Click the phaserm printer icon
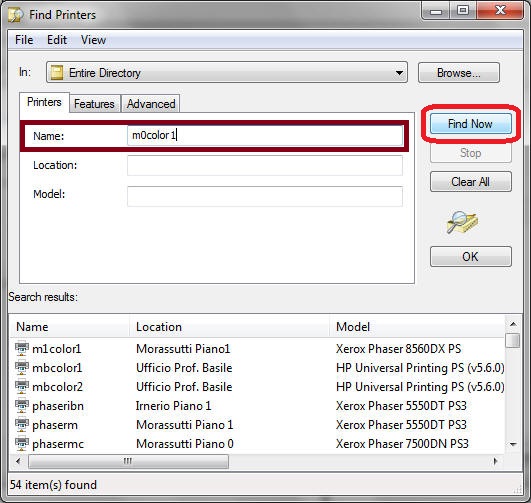Screen dimensions: 531x503 (22, 424)
